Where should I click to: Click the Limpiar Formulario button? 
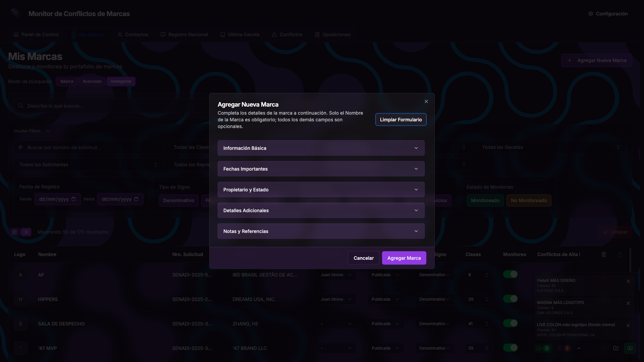(400, 119)
